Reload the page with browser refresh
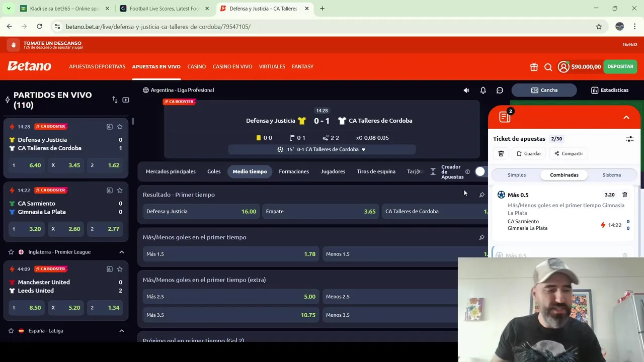Image resolution: width=644 pixels, height=362 pixels. (39, 27)
